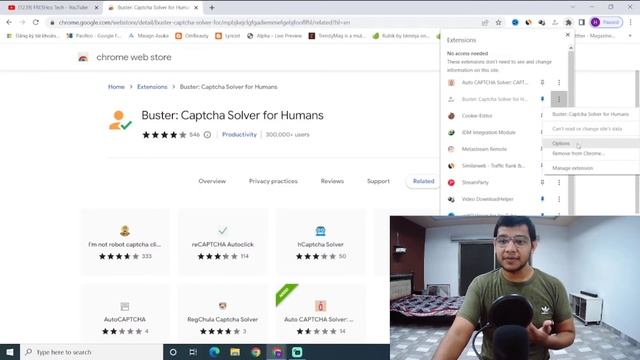Open reCAPTCHA Autoclick extension card
This screenshot has width=640, height=360.
point(222,242)
